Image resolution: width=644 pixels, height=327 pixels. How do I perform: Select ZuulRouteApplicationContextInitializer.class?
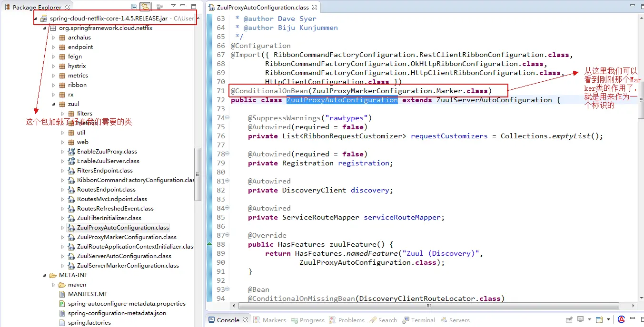[x=135, y=247]
